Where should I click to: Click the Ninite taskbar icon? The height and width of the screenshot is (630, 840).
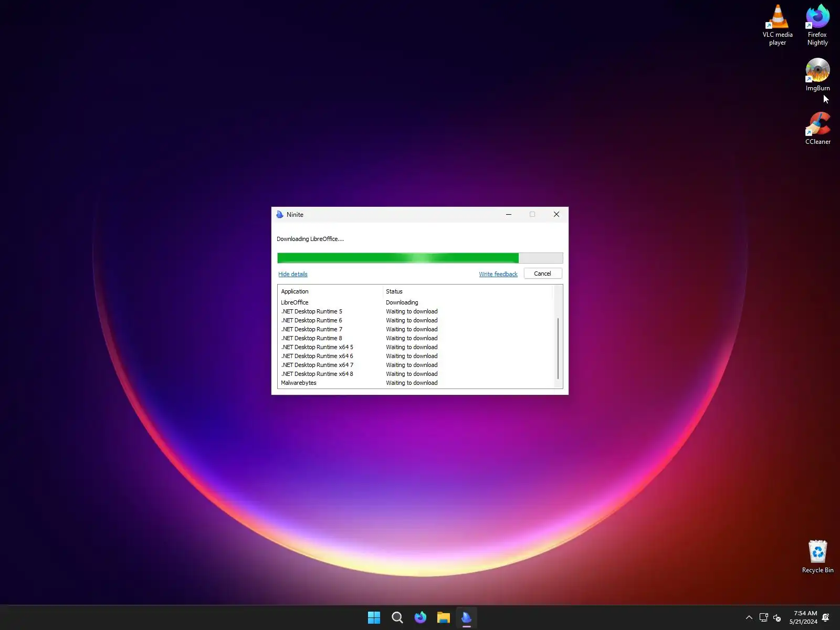(467, 617)
